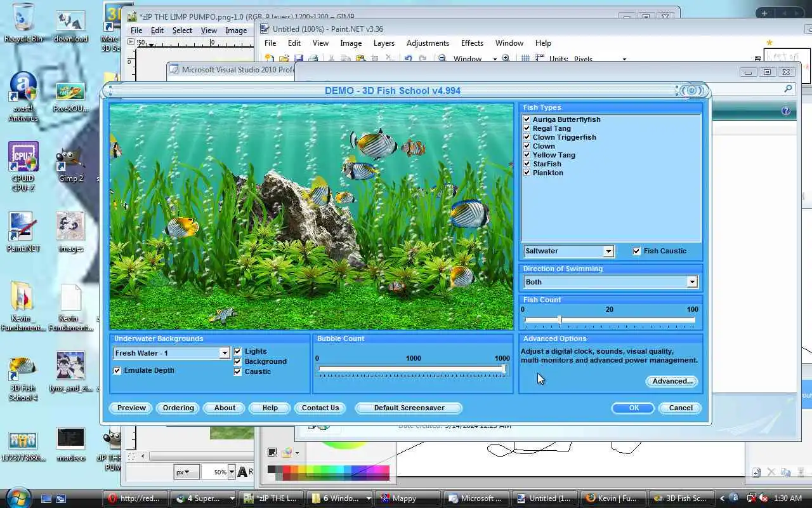Screen dimensions: 812x508
Task: Open GIMP 50% zoom dropdown
Action: coord(232,472)
